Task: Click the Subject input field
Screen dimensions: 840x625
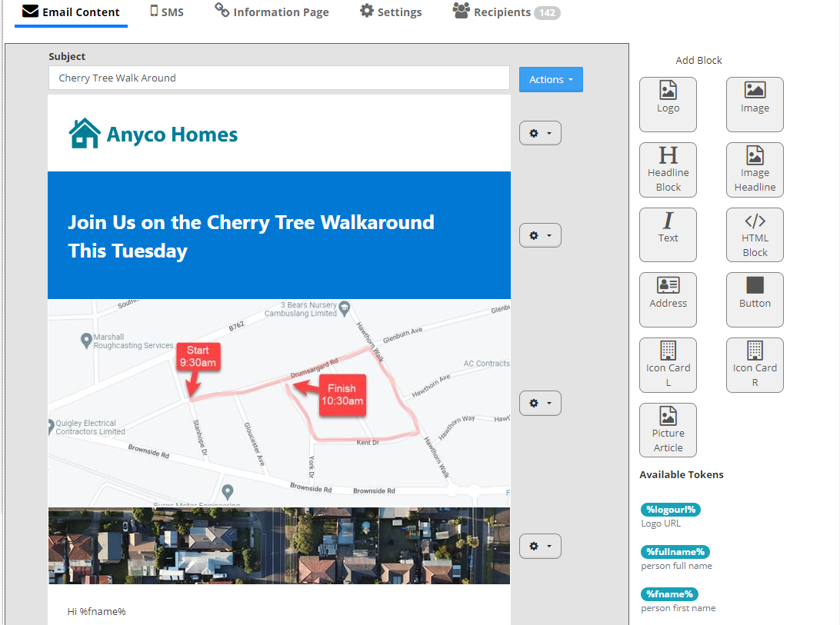Action: click(278, 78)
